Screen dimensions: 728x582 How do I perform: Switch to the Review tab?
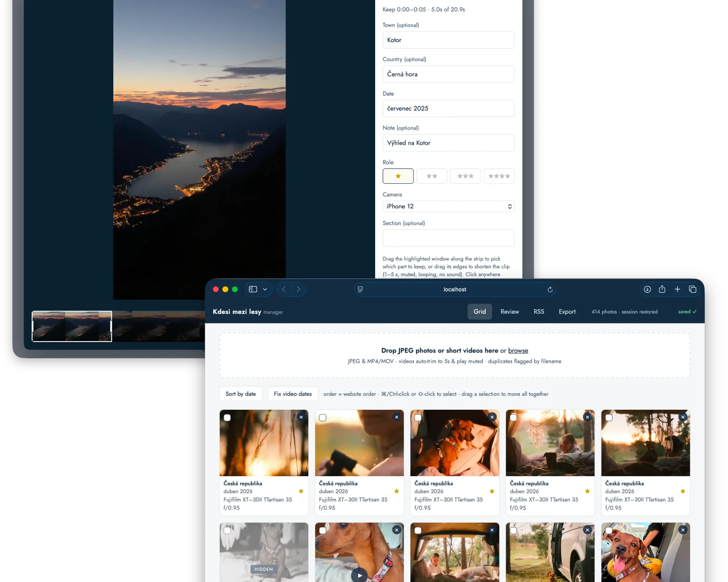tap(510, 311)
